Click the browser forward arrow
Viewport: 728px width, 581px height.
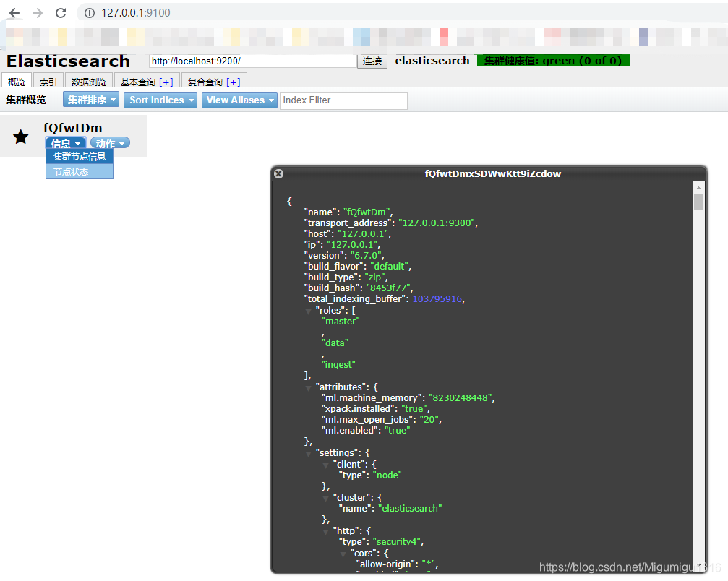tap(38, 13)
